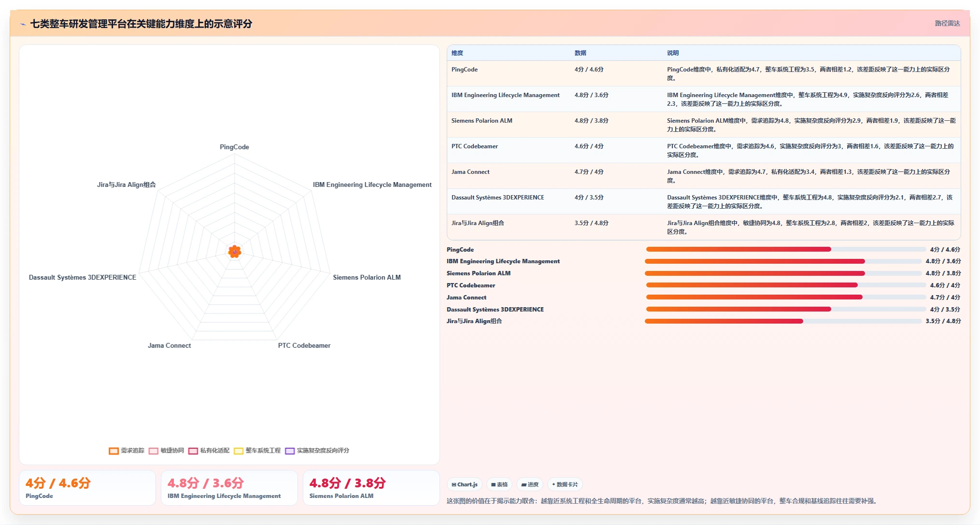Image resolution: width=980 pixels, height=525 pixels.
Task: Click the Siemens Polarion ALM radar axis label
Action: tap(367, 277)
